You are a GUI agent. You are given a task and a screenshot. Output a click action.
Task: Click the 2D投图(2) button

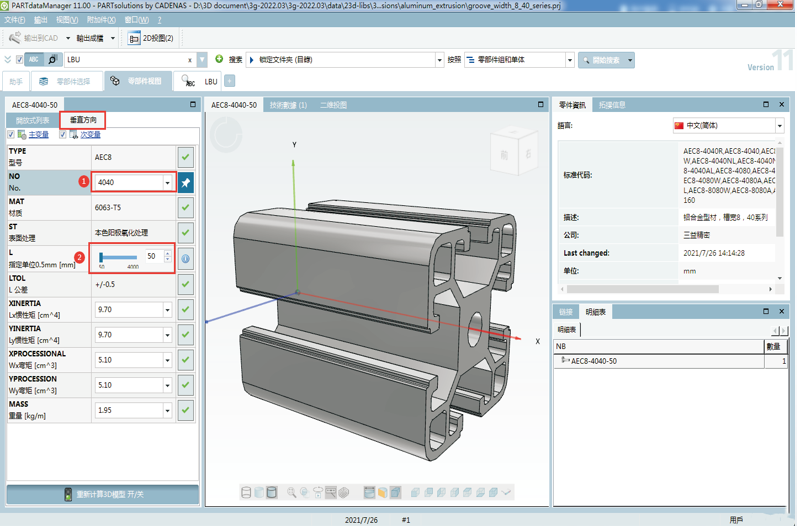coord(151,38)
